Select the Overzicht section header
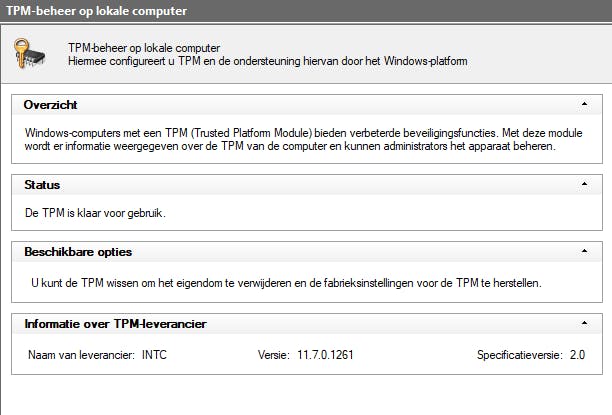The image size is (612, 415). (51, 105)
